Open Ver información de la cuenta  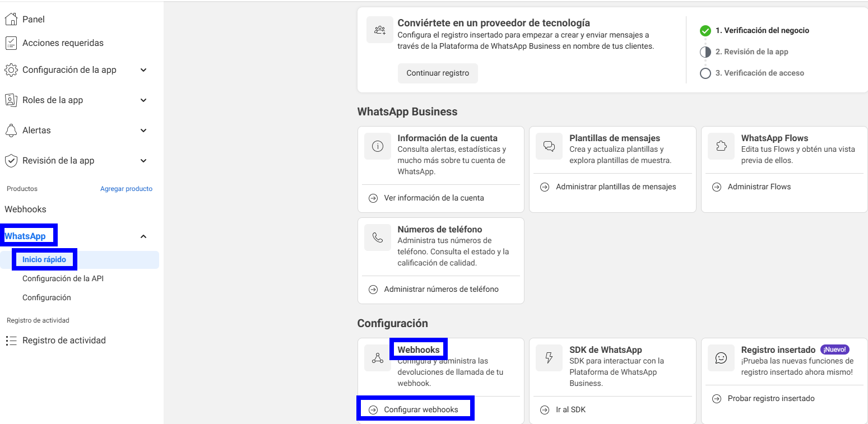tap(434, 198)
